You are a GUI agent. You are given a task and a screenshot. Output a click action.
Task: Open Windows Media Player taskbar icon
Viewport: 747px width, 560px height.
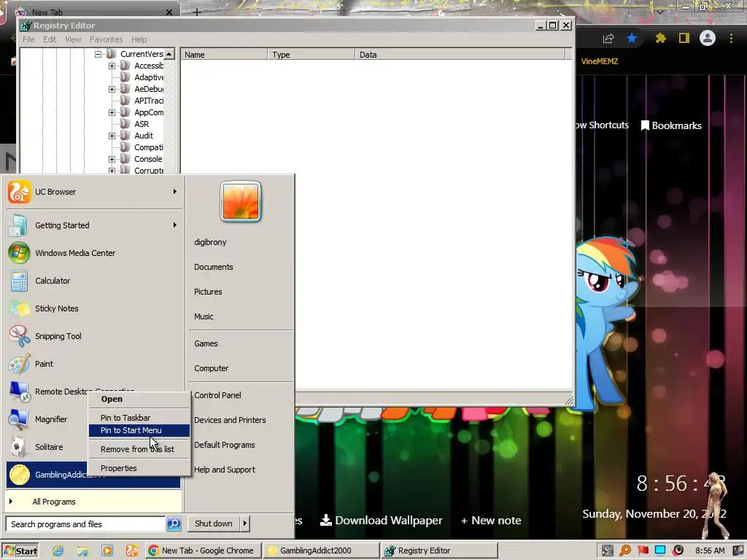pos(107,551)
